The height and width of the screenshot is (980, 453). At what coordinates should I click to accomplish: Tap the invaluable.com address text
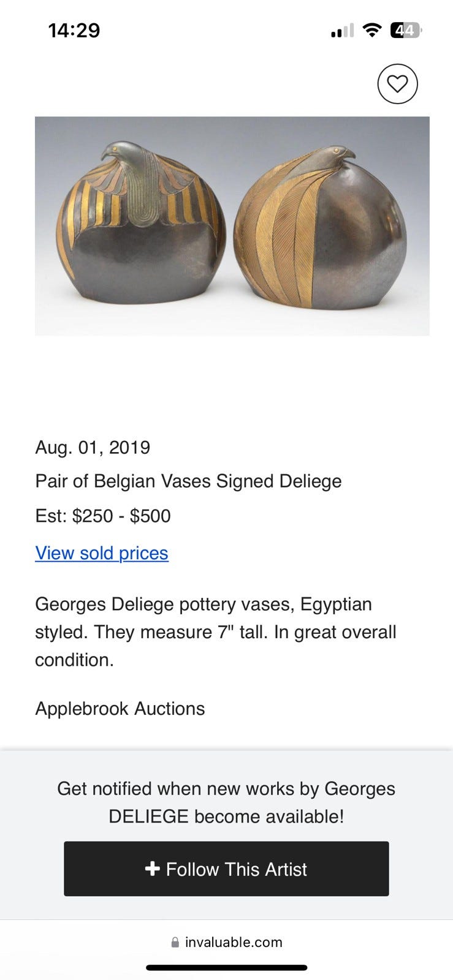234,942
